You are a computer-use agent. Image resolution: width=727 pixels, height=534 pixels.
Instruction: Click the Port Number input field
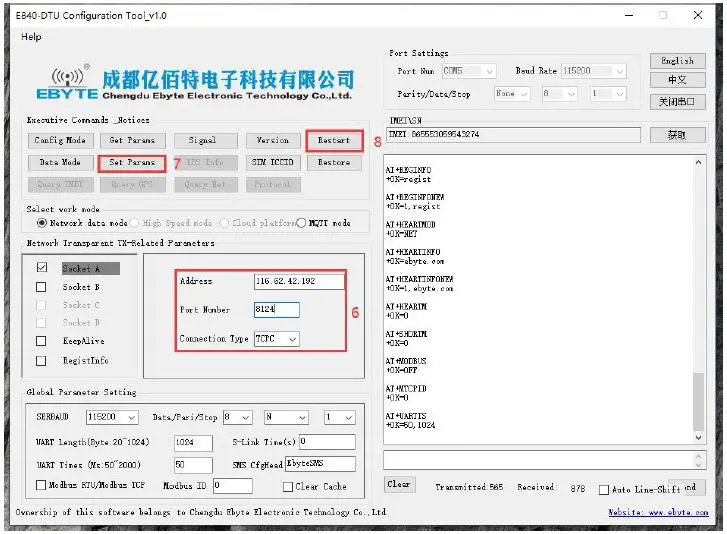277,309
